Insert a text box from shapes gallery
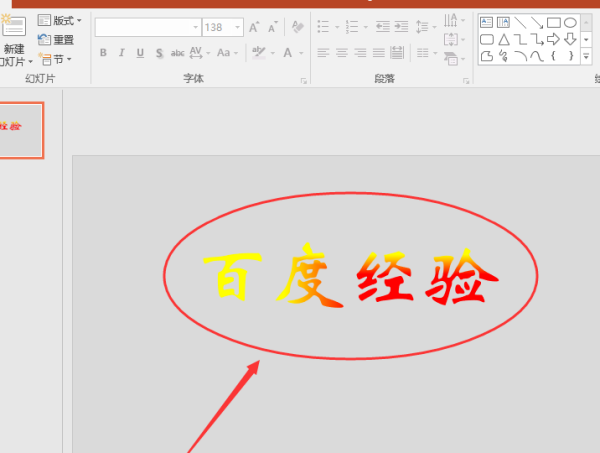Screen dimensions: 600x453 pos(487,21)
